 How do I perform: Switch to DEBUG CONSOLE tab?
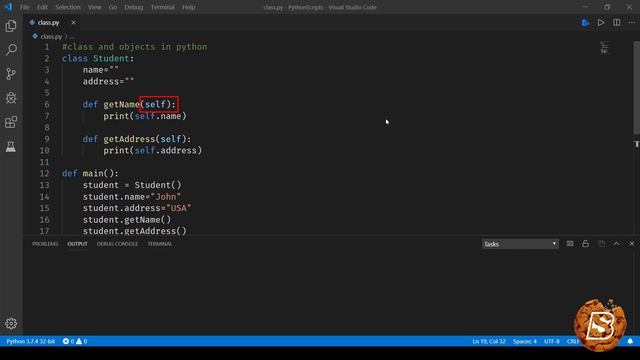tap(117, 244)
